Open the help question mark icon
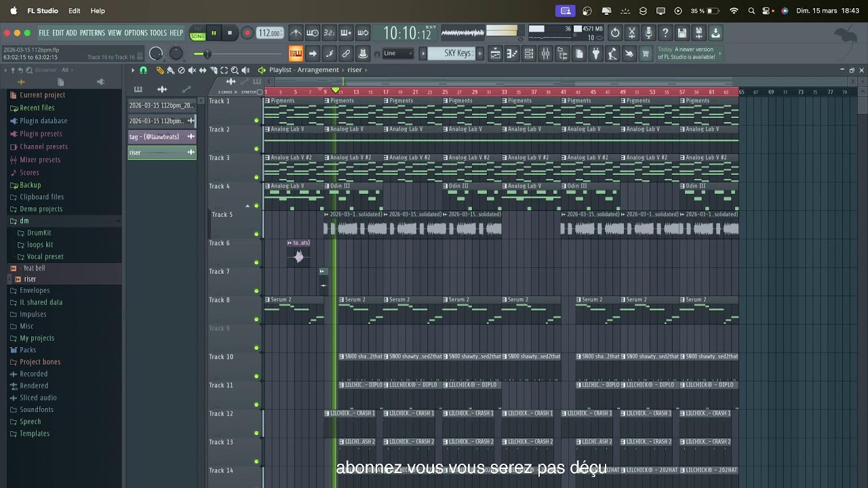 (x=665, y=33)
